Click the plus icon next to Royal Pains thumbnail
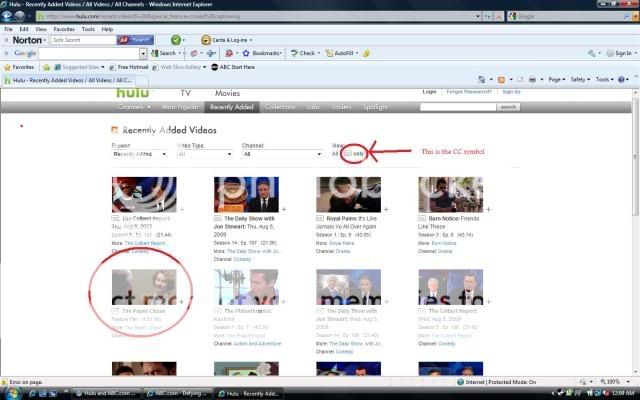The image size is (640, 400). pyautogui.click(x=386, y=209)
